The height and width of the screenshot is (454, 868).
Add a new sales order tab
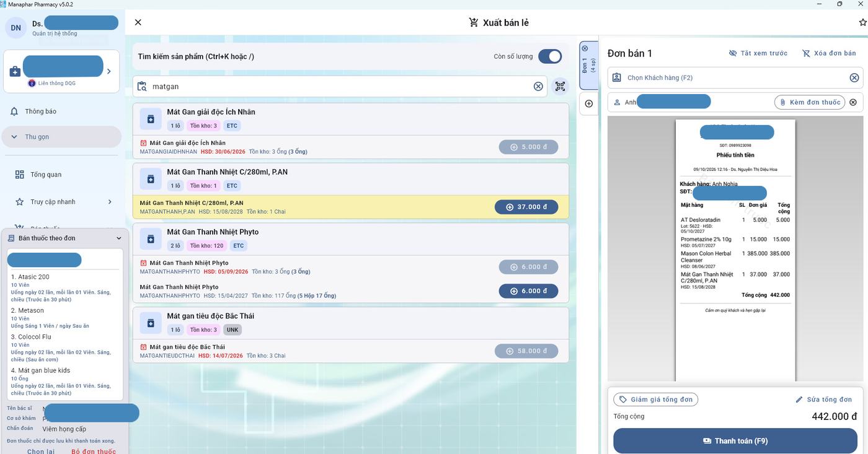point(589,103)
